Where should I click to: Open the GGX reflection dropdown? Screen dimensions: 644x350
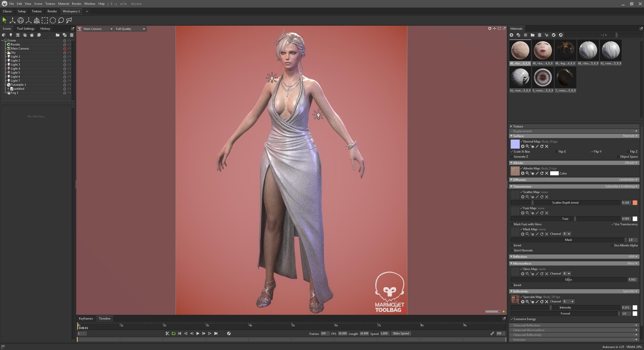point(633,256)
